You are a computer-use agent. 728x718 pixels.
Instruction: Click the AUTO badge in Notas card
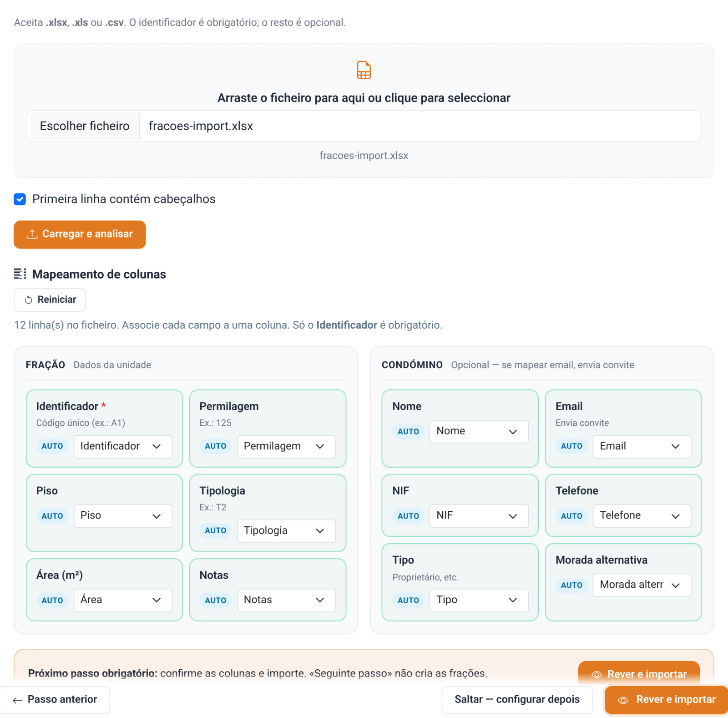[216, 600]
